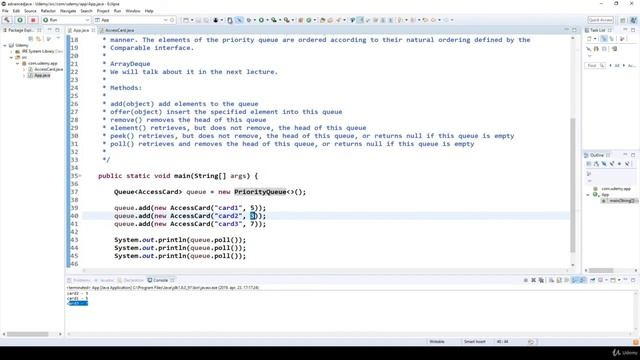Screen dimensions: 640x360
Task: Click the Find field in Task List
Action: point(595,65)
